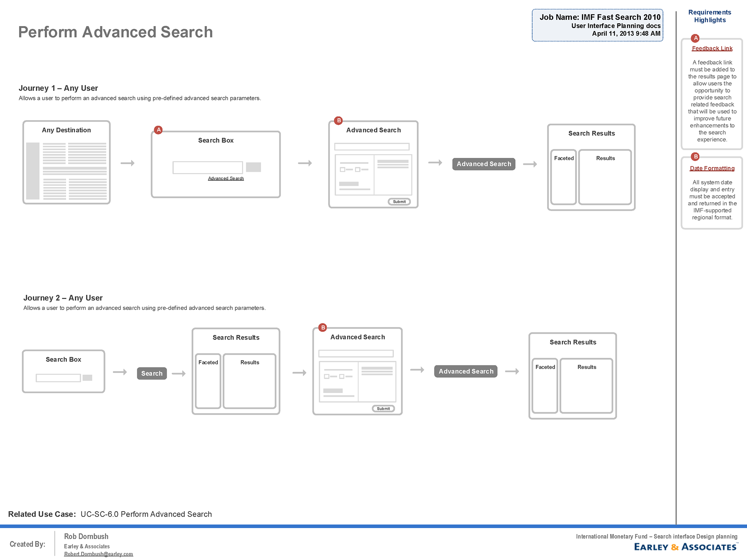Click arrow after Journey 2 Search button
Viewport: 747px width, 560px height.
(179, 374)
